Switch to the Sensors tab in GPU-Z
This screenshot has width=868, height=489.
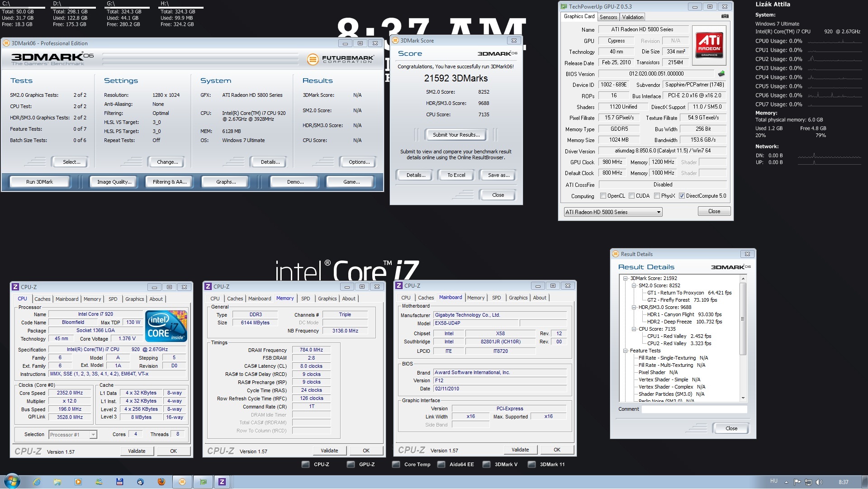coord(608,17)
